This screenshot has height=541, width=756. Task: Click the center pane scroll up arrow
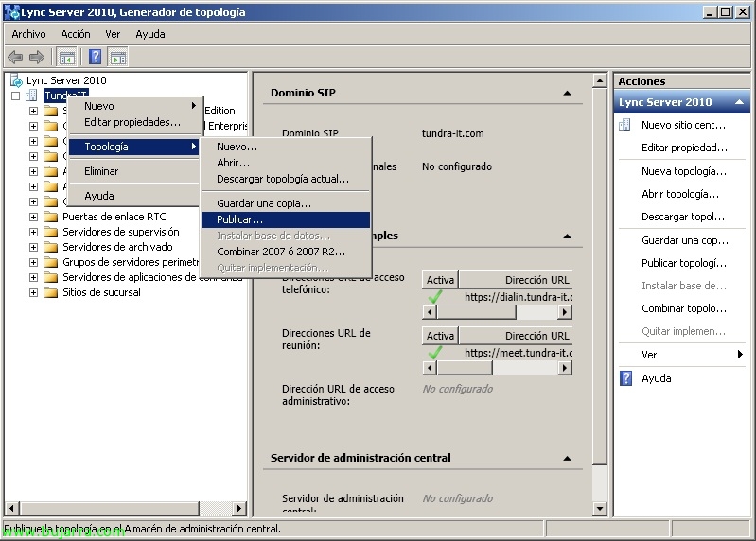(x=599, y=80)
